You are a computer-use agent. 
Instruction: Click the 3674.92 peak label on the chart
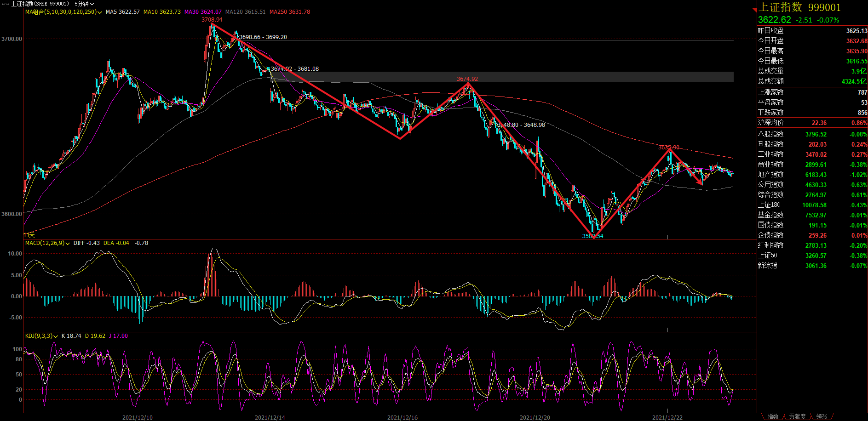coord(467,79)
